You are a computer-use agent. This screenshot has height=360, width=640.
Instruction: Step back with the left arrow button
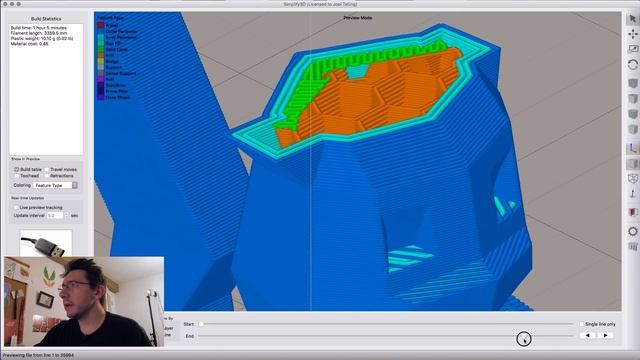tap(588, 336)
